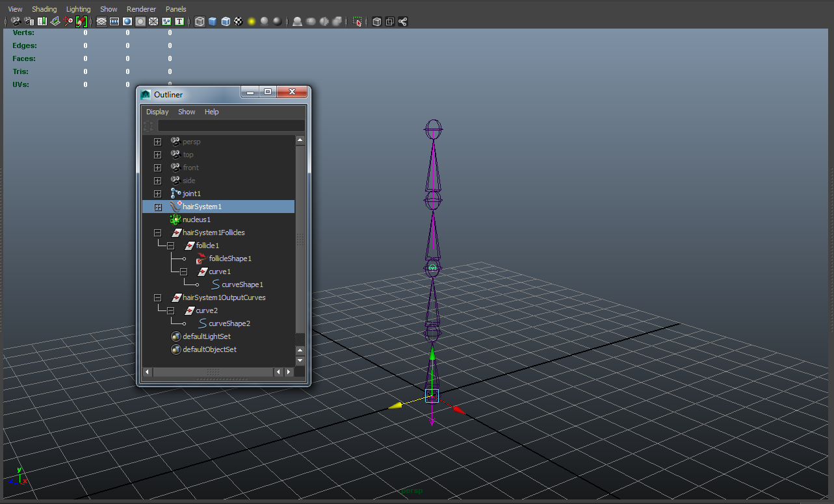Open the Panels menu
The width and height of the screenshot is (834, 504).
176,8
